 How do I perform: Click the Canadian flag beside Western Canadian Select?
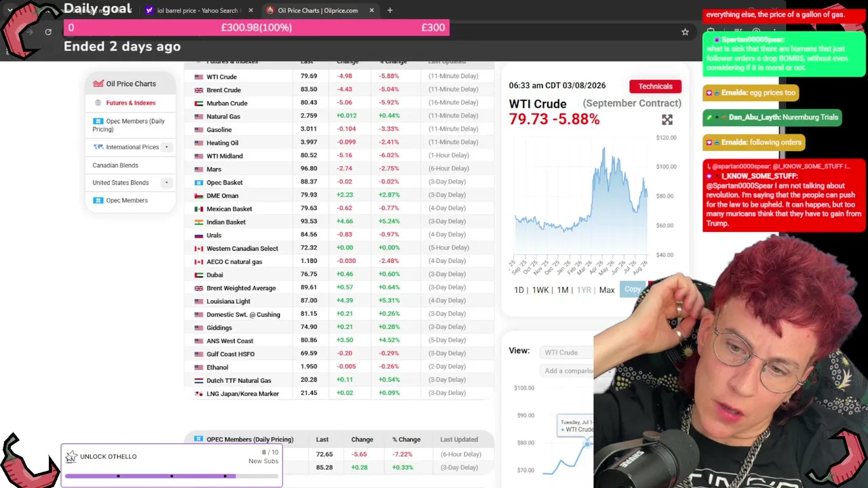click(x=199, y=249)
